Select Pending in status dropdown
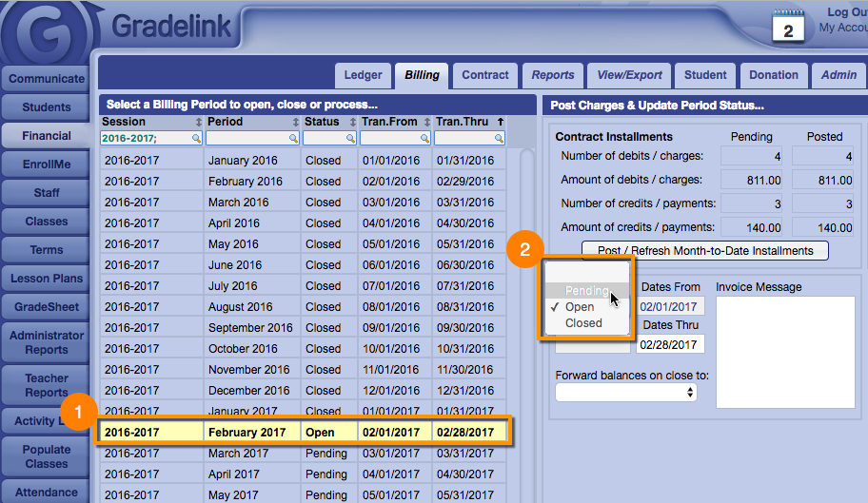 click(x=585, y=290)
